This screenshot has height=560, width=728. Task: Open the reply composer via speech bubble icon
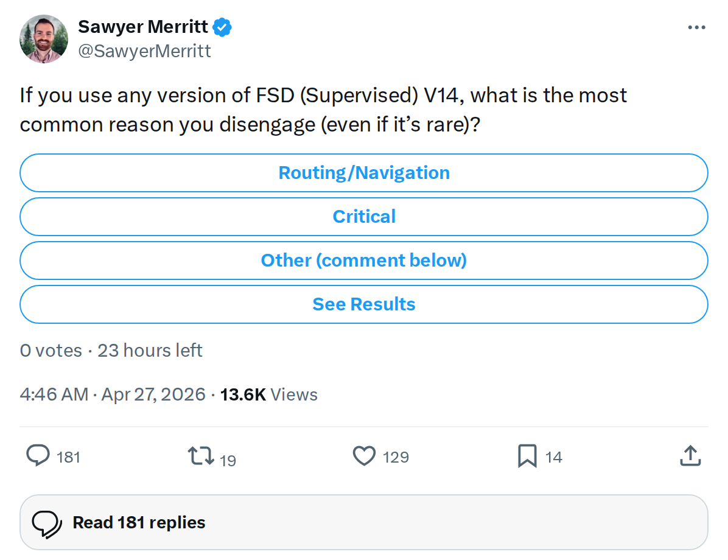[38, 455]
